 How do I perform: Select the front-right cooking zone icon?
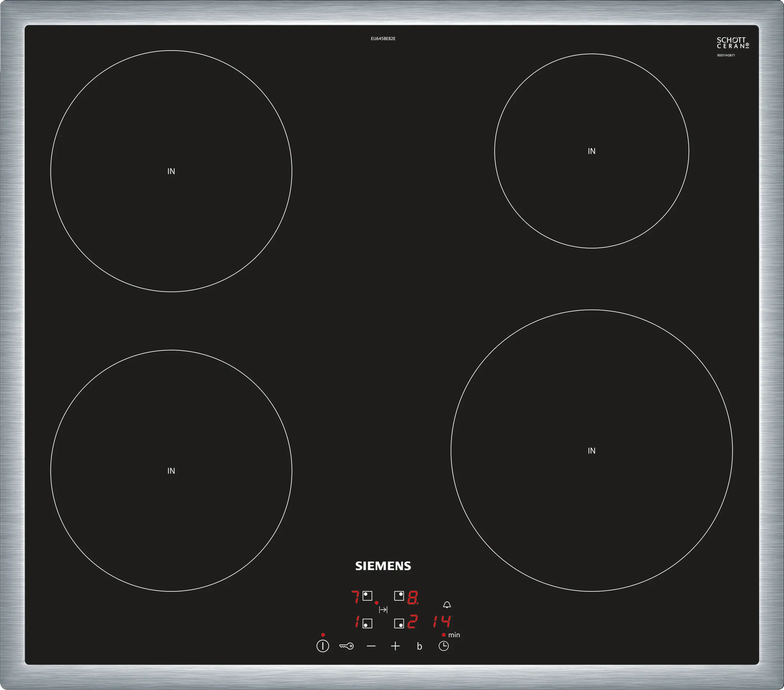pos(399,623)
